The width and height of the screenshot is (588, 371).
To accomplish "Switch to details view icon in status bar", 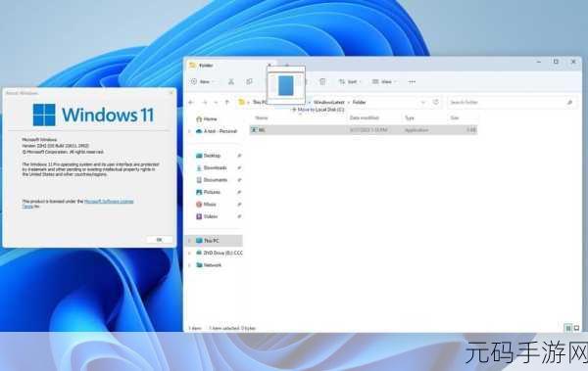I will pyautogui.click(x=568, y=328).
